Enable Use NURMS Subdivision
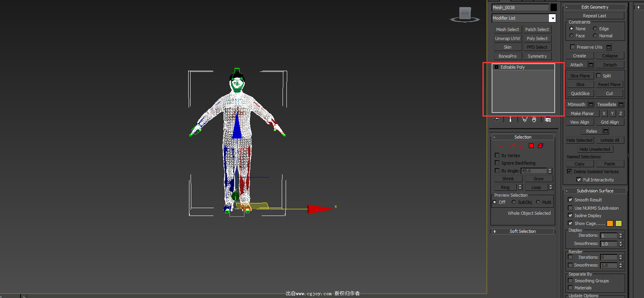Image resolution: width=644 pixels, height=298 pixels. (x=570, y=208)
